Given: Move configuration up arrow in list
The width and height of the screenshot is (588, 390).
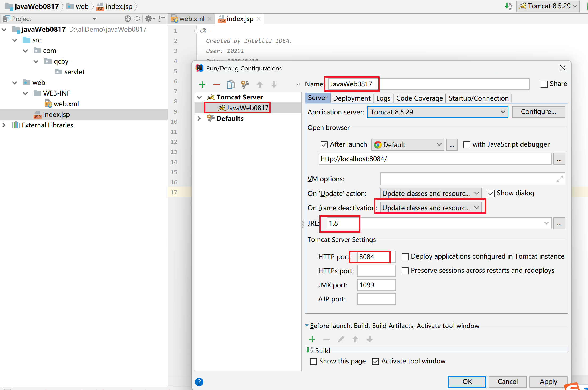Looking at the screenshot, I should click(260, 85).
